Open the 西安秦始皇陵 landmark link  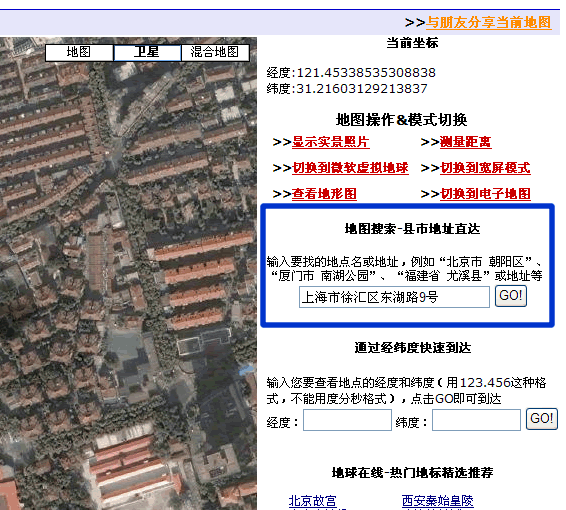(x=437, y=501)
